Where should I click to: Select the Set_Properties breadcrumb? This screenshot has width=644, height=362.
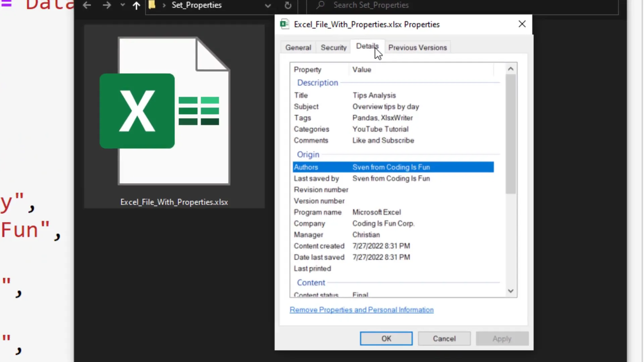196,5
